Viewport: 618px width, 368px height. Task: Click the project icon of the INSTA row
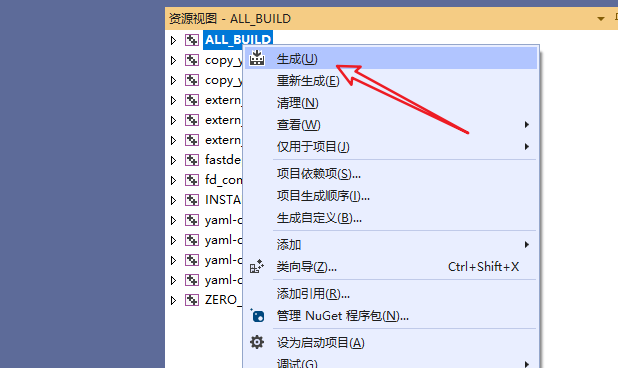pyautogui.click(x=192, y=200)
